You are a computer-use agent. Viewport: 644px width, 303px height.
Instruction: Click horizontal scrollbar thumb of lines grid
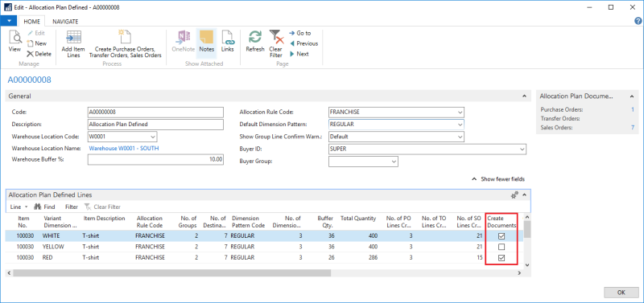[x=171, y=272]
